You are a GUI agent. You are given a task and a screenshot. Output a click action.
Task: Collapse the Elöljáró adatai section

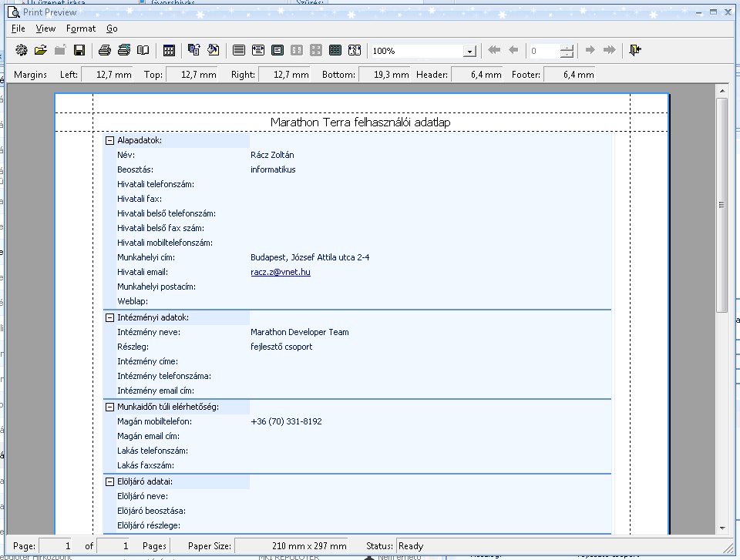click(x=109, y=481)
